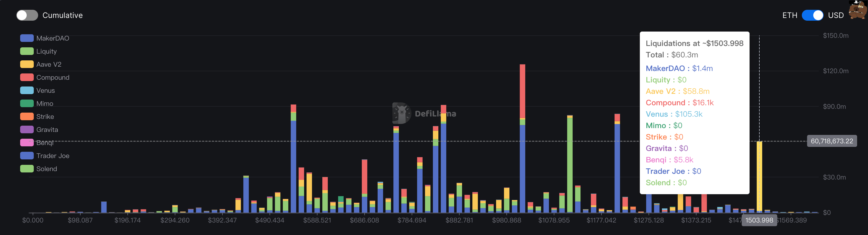Click the y-axis label $90.0m
868x235 pixels.
coord(834,107)
